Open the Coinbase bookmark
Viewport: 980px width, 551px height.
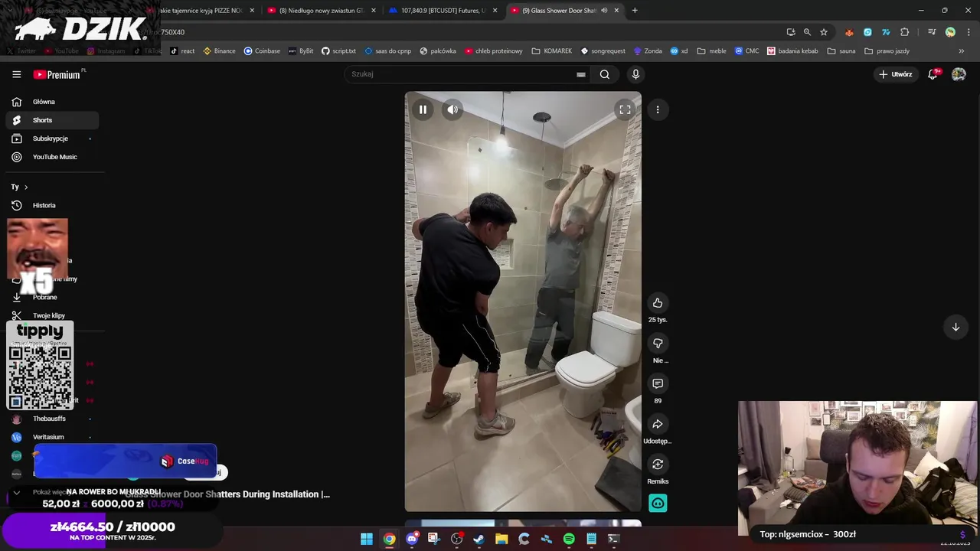click(262, 51)
